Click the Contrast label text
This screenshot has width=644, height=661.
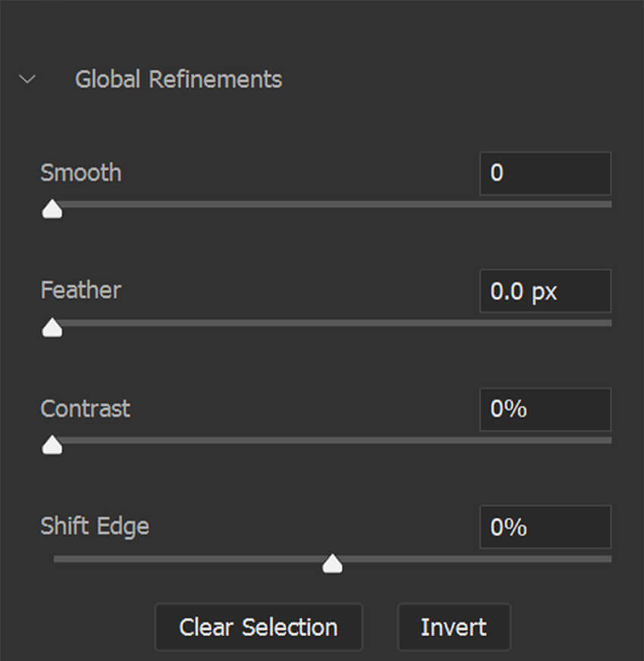86,409
